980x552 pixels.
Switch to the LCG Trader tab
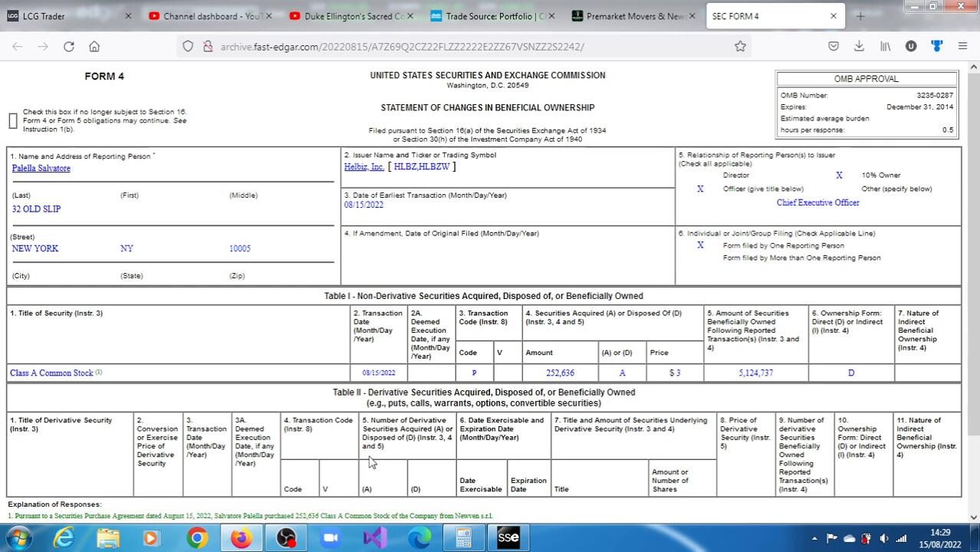click(x=65, y=16)
